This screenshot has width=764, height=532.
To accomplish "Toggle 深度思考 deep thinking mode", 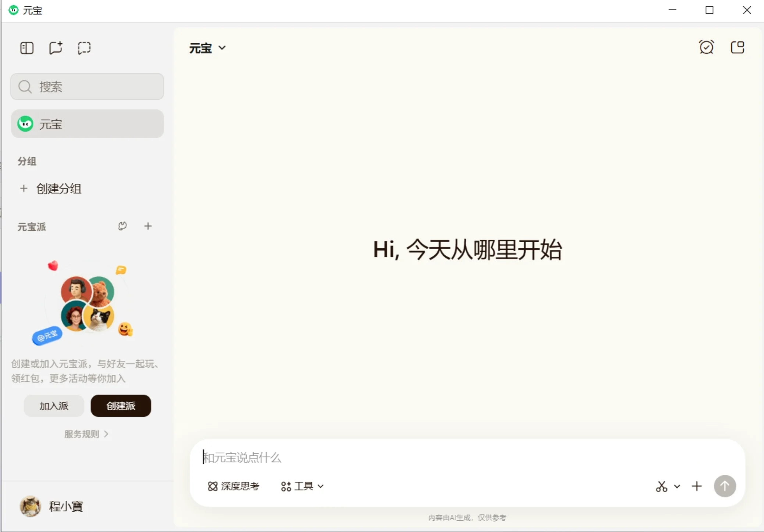I will pyautogui.click(x=233, y=486).
